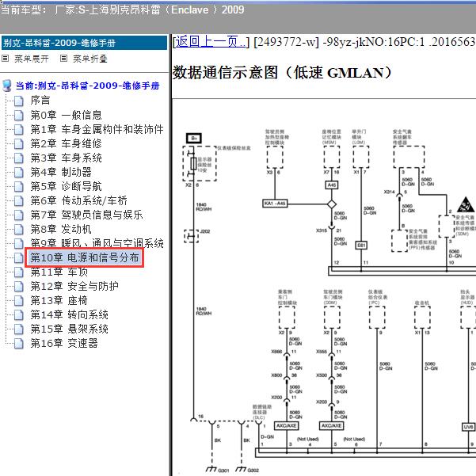Open 第13章 座椅
The height and width of the screenshot is (476, 476).
59,300
